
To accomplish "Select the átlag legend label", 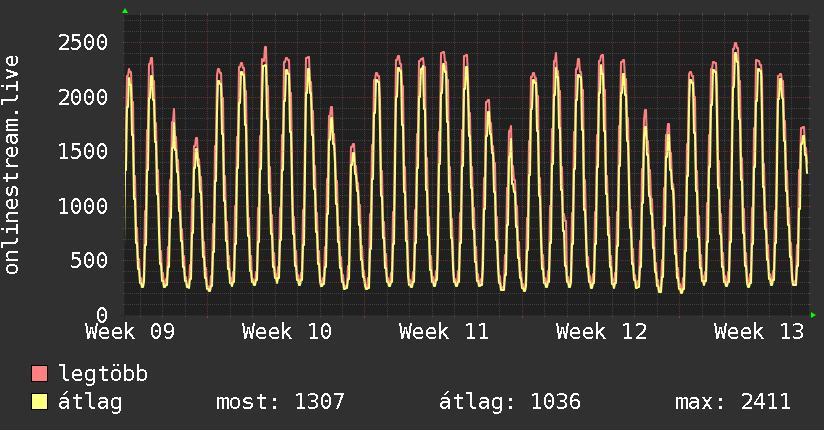I will coord(90,402).
